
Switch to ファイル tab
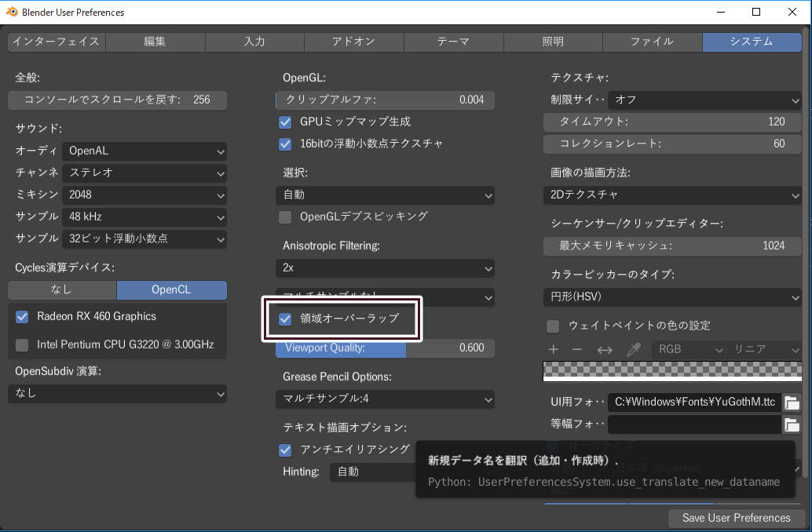[653, 42]
